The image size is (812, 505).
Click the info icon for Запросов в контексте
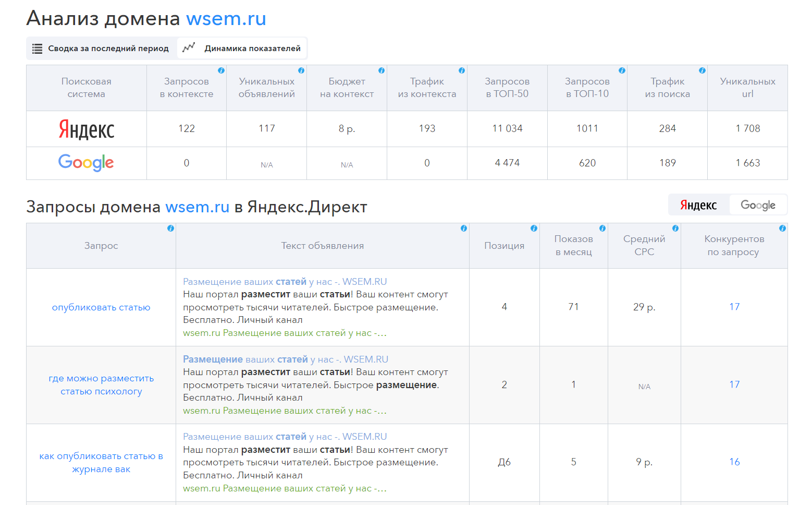click(x=222, y=70)
